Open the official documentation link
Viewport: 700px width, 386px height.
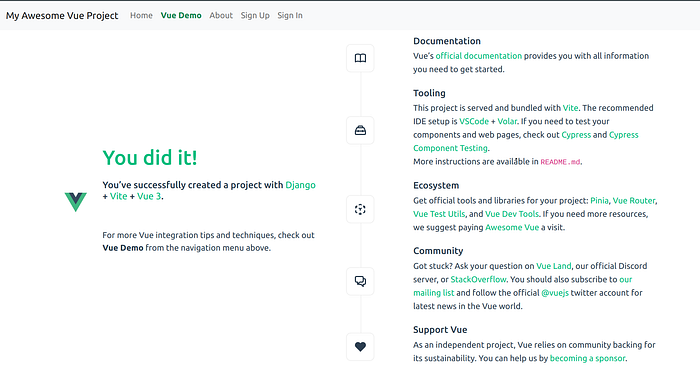pos(479,56)
